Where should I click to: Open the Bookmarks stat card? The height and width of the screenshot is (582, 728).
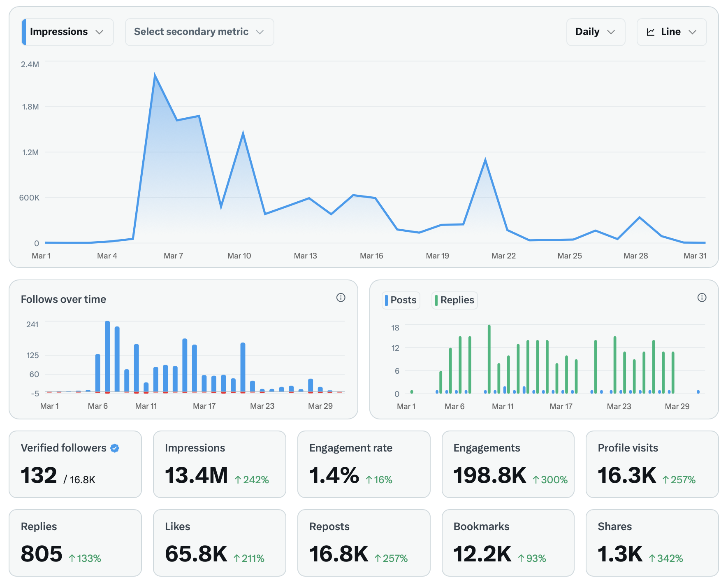508,542
